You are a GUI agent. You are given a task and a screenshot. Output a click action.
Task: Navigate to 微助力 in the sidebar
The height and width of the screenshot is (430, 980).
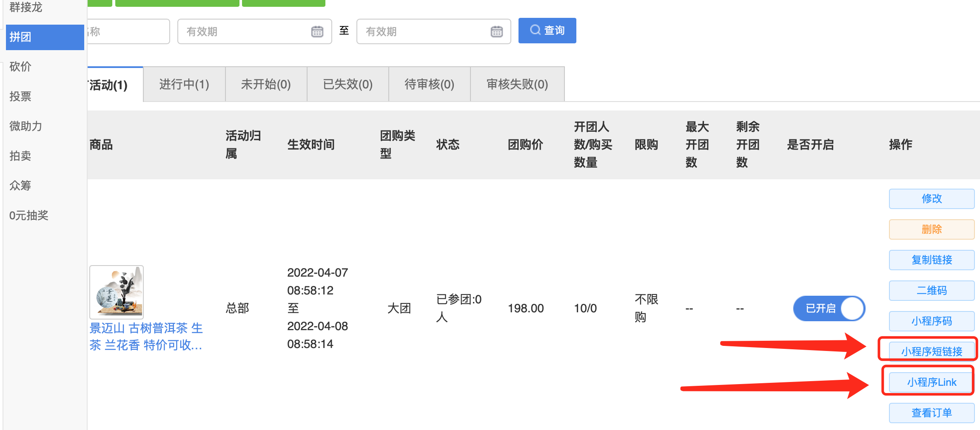point(26,126)
